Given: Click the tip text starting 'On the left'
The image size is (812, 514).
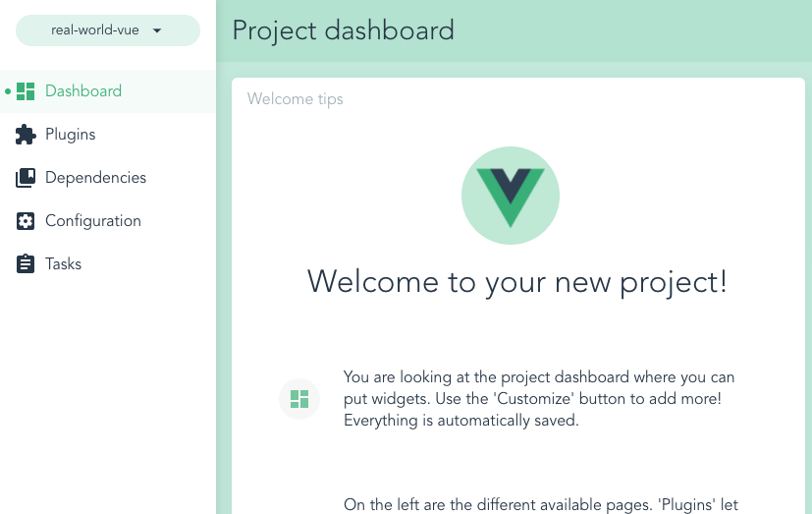Looking at the screenshot, I should (x=540, y=504).
